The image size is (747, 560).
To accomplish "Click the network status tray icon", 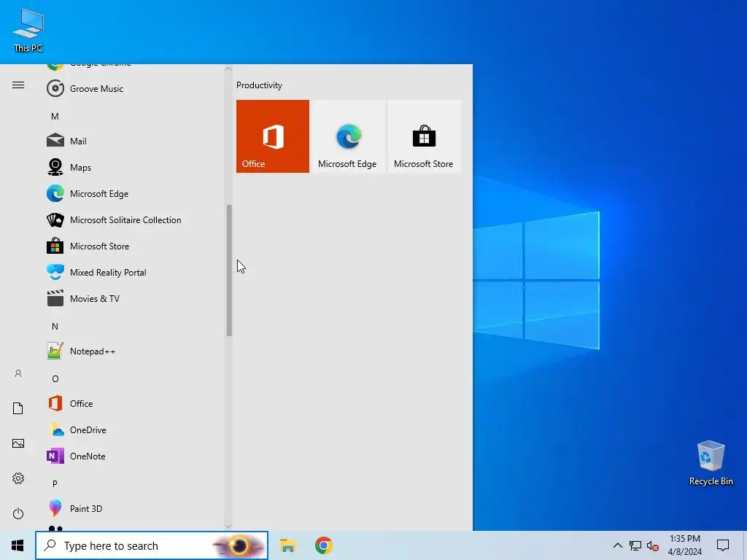I will pos(635,545).
